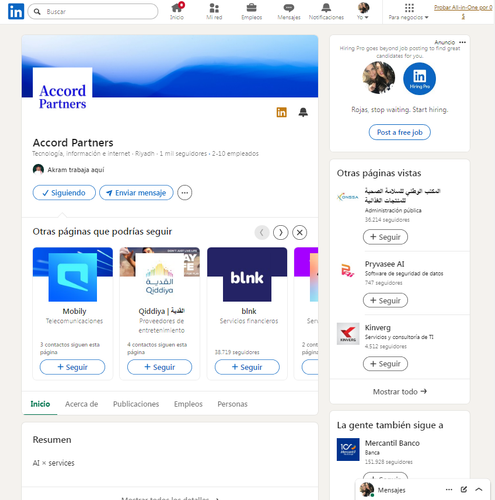Go to previous suggested pages arrow
This screenshot has height=500, width=495.
coord(262,232)
